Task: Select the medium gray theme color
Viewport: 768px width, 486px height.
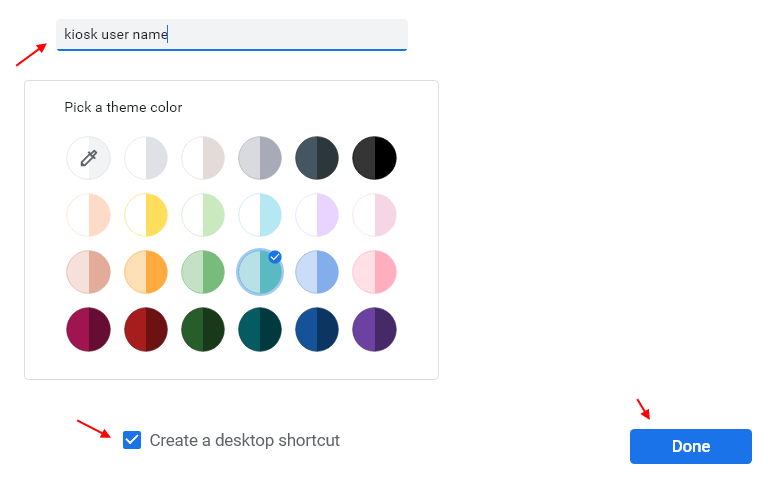Action: [260, 158]
